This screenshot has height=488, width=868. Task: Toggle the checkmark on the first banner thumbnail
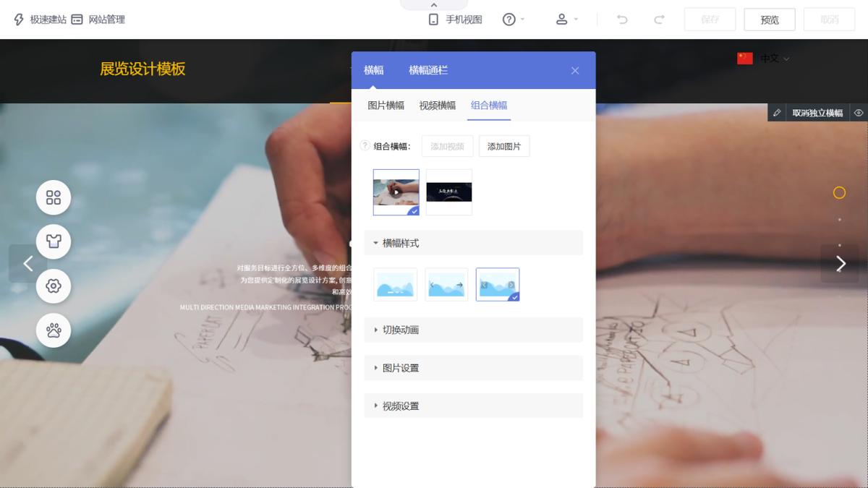(x=414, y=210)
